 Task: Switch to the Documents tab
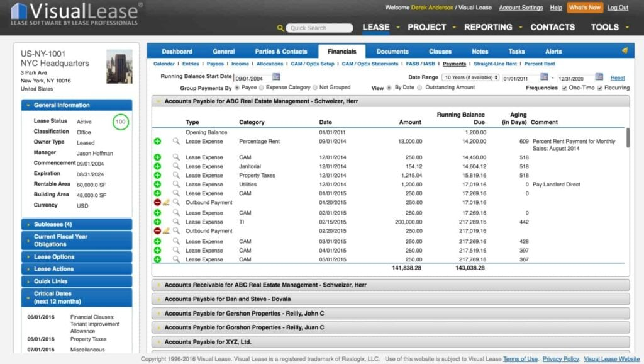tap(392, 52)
